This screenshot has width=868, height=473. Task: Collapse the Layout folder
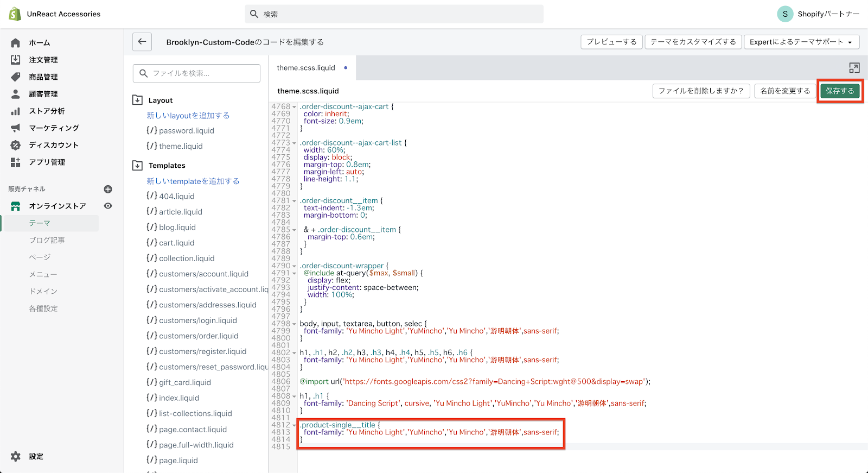tap(138, 100)
